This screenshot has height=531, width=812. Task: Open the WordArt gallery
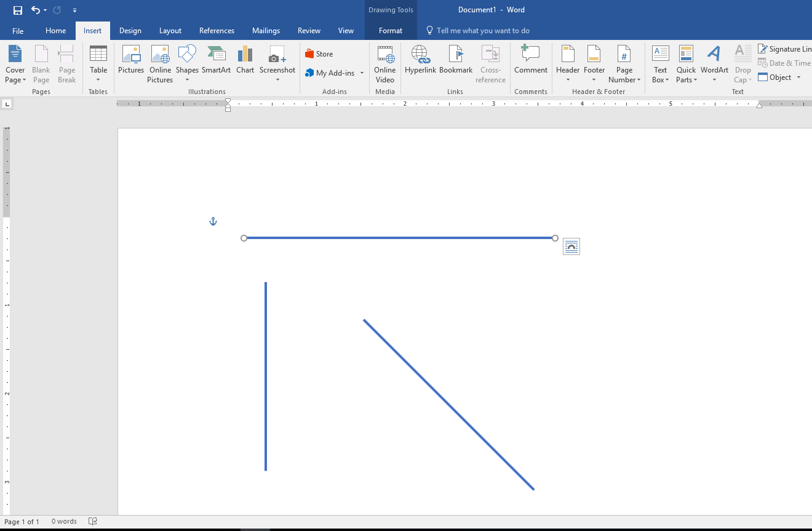(x=714, y=65)
